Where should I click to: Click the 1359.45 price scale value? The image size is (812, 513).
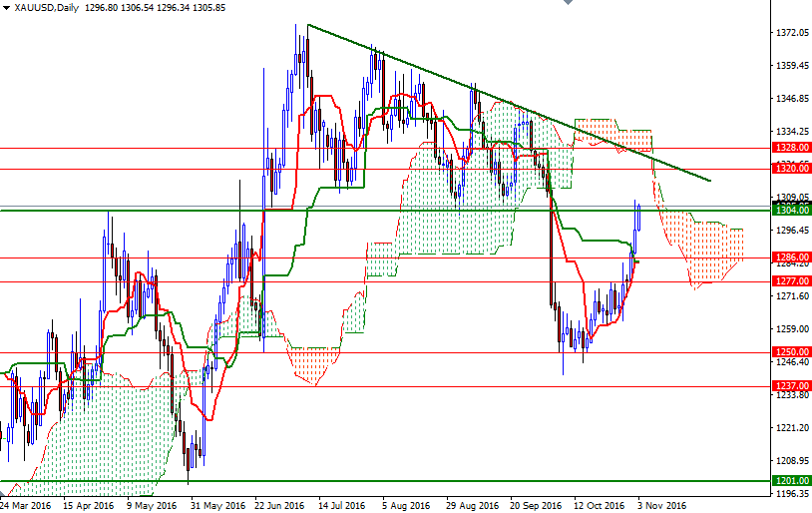792,66
